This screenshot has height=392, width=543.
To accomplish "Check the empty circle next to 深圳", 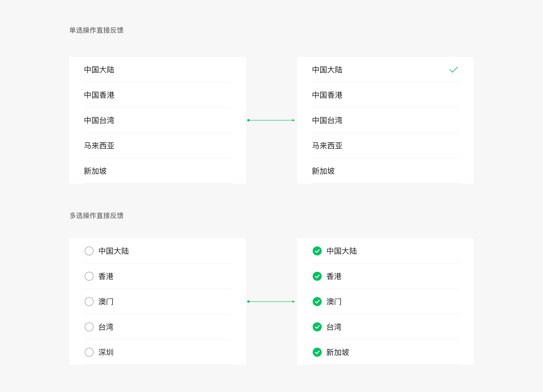I will click(x=89, y=352).
